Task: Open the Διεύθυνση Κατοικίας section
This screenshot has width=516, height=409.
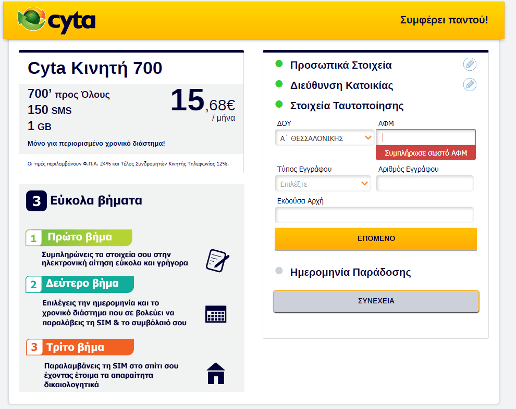Action: pos(341,85)
